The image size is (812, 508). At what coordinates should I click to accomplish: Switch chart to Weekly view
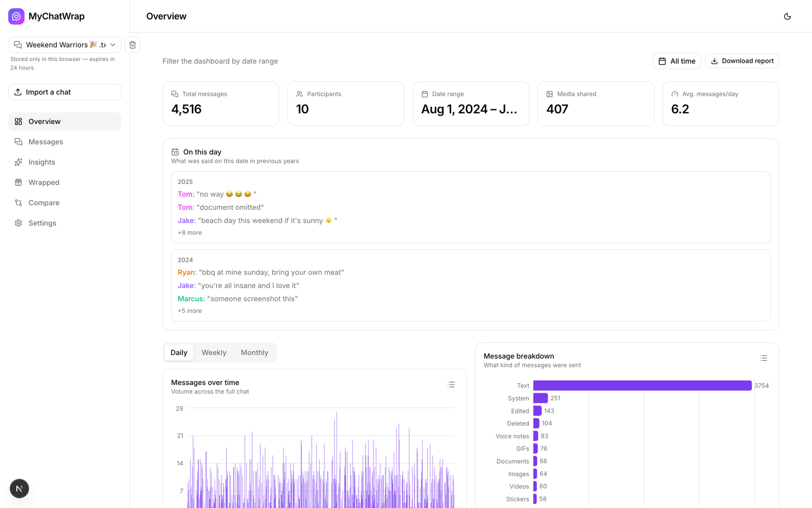pyautogui.click(x=214, y=353)
